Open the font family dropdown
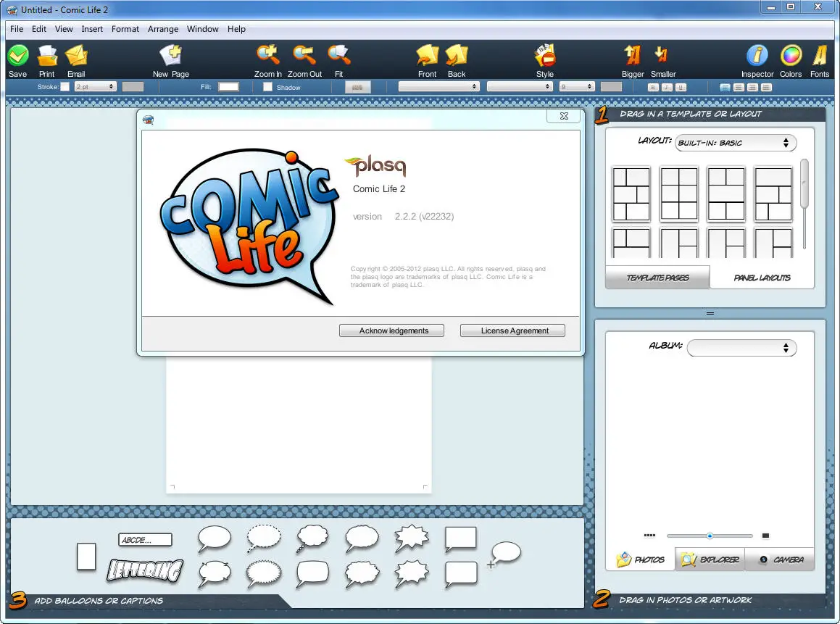The image size is (840, 624). (438, 87)
